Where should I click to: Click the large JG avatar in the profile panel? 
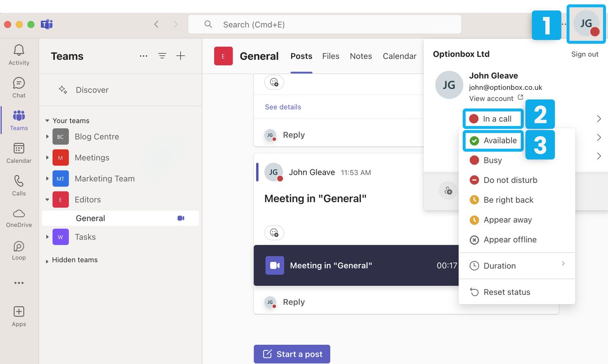[449, 85]
